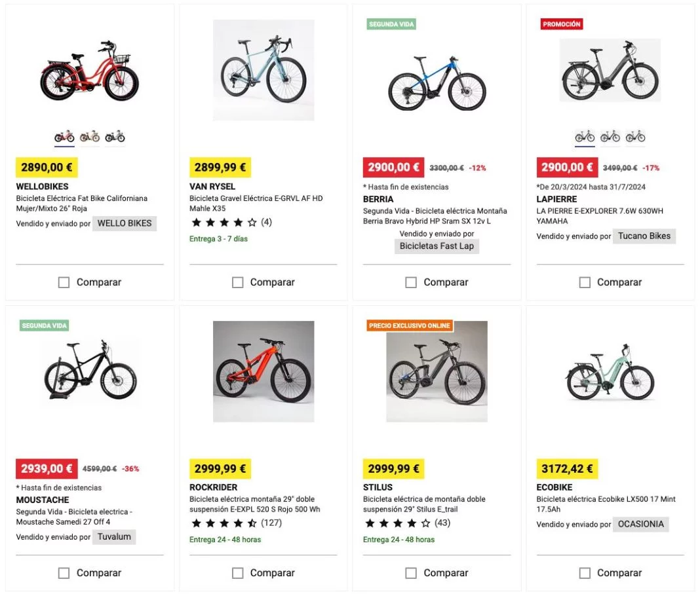Choose the beige Wellobikes color variant

[90, 136]
